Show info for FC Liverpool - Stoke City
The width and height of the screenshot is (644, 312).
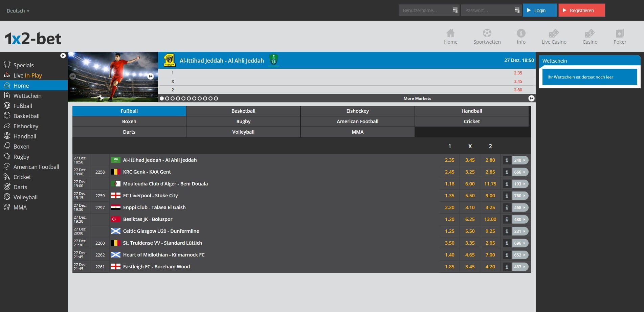coord(507,196)
